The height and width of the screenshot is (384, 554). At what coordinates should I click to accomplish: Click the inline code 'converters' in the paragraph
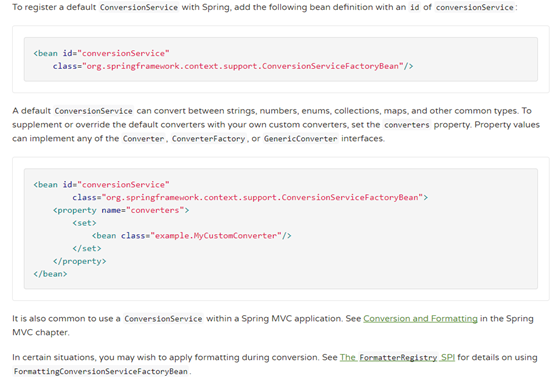(407, 125)
